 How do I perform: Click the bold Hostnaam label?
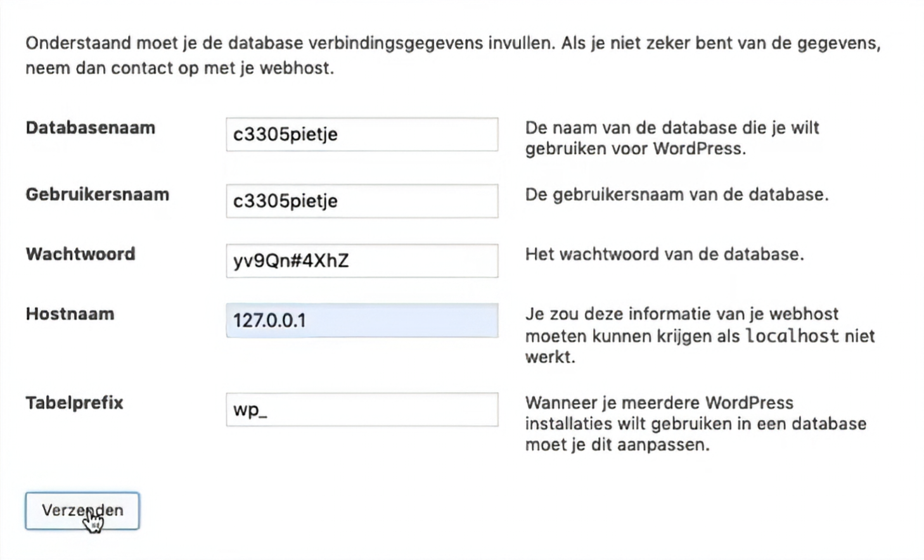(x=70, y=314)
